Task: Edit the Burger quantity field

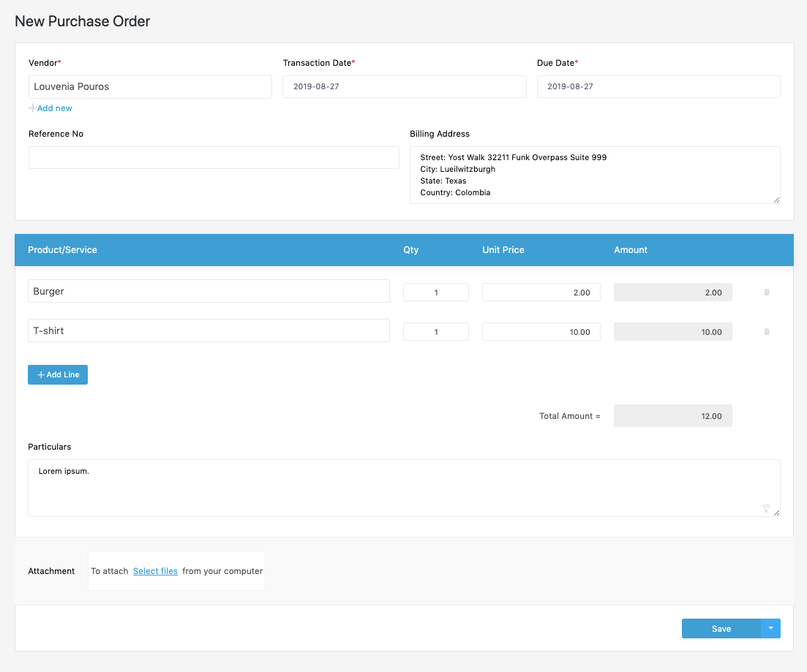Action: click(x=436, y=292)
